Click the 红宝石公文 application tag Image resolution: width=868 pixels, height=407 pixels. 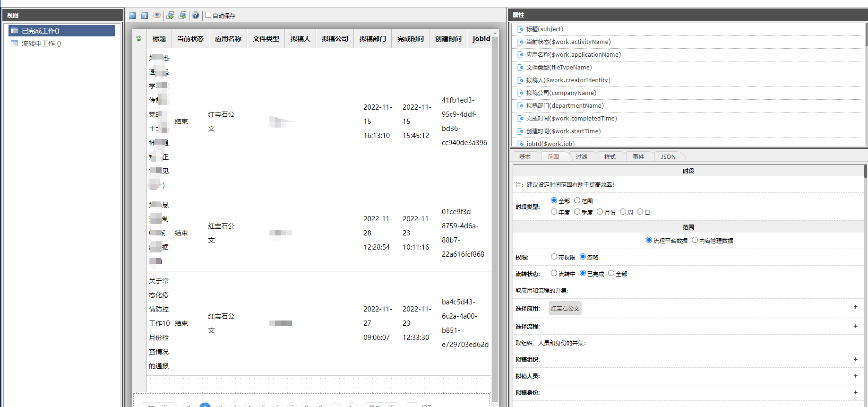(565, 308)
